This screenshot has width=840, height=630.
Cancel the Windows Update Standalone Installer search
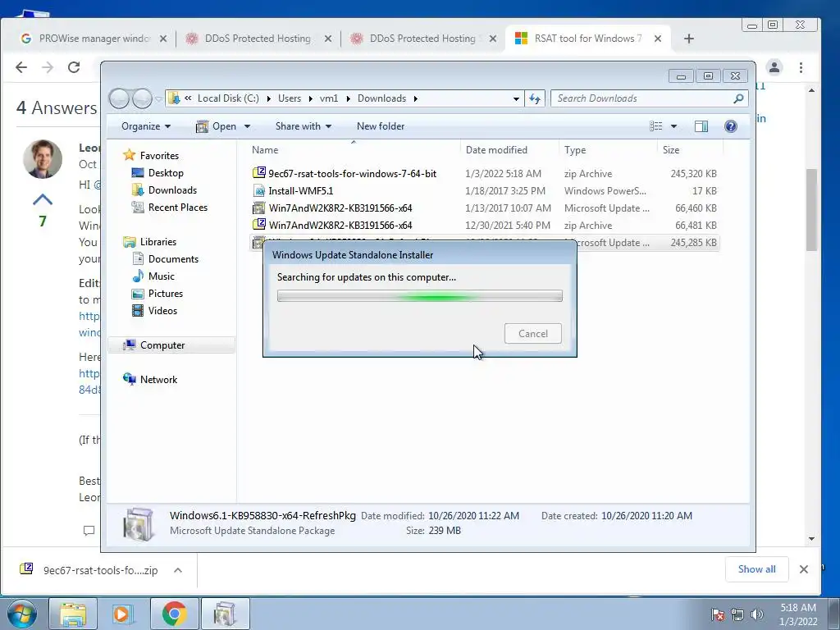tap(532, 333)
